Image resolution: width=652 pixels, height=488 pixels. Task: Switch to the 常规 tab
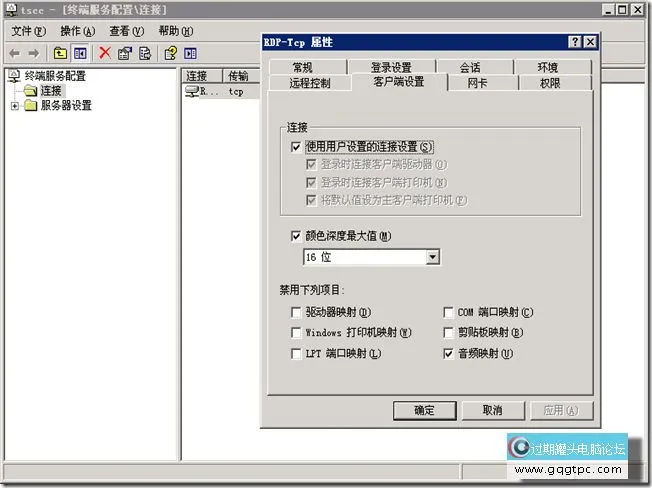point(308,67)
